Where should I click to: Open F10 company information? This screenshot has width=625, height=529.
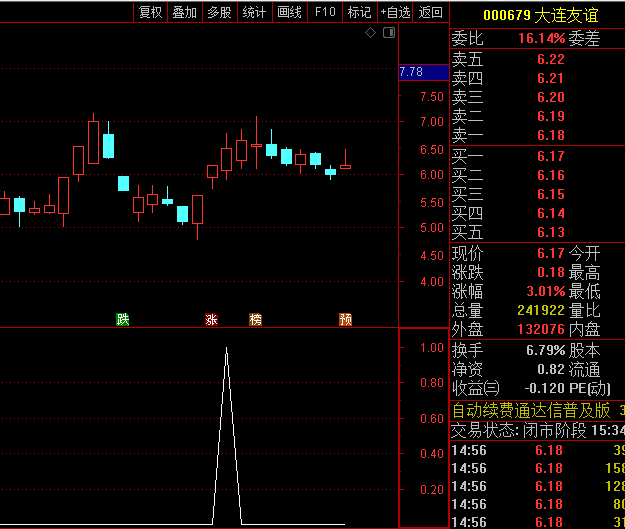pyautogui.click(x=325, y=12)
